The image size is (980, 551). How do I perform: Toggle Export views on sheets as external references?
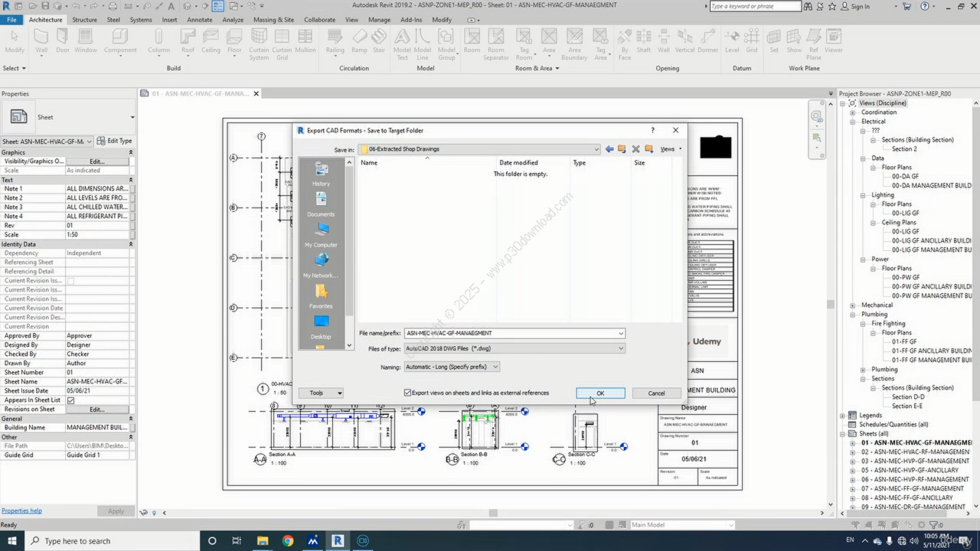[x=408, y=393]
